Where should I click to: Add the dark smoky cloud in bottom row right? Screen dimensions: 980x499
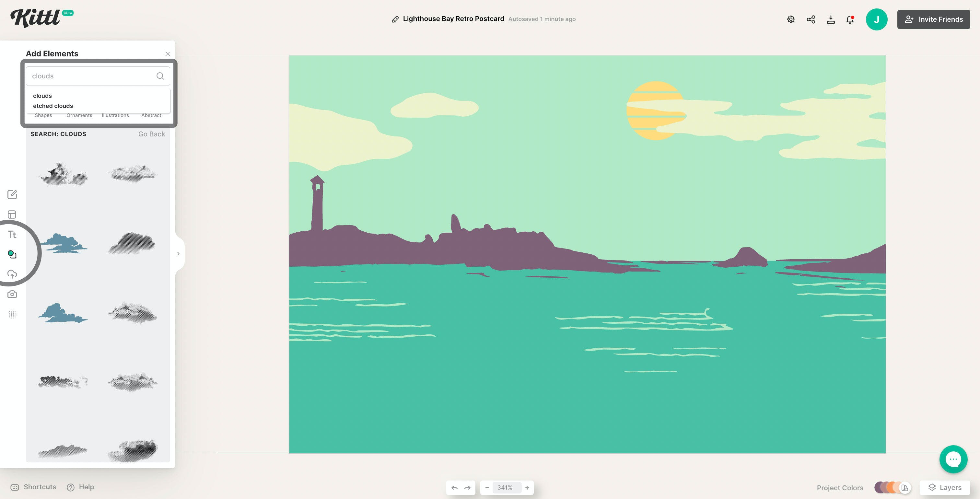coord(133,451)
